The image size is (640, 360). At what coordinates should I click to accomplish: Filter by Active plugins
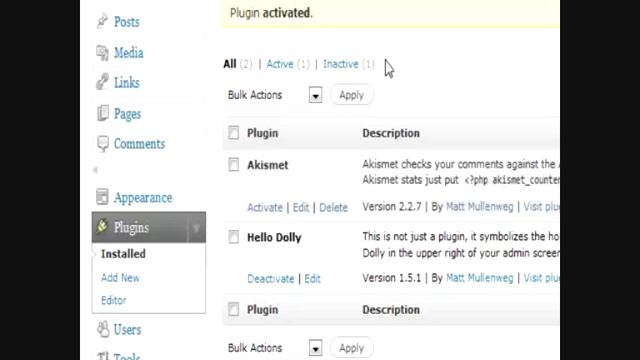pos(280,64)
